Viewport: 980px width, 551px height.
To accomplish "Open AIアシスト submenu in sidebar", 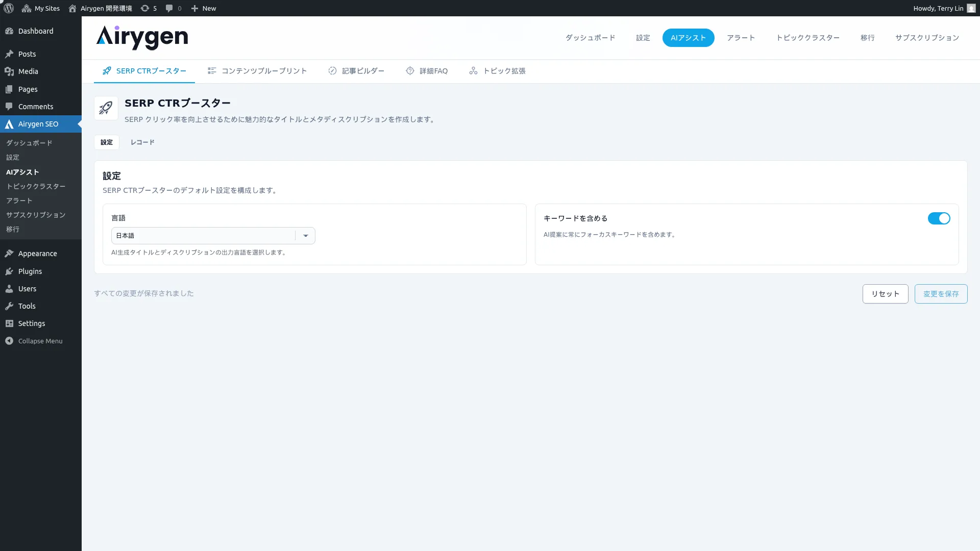I will 22,172.
